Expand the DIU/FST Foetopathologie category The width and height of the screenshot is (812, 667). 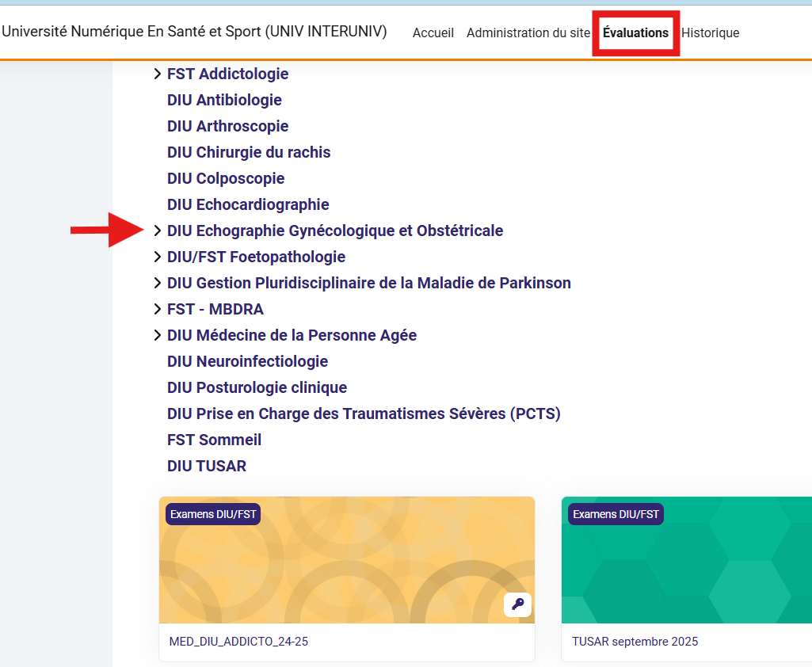[x=157, y=257]
